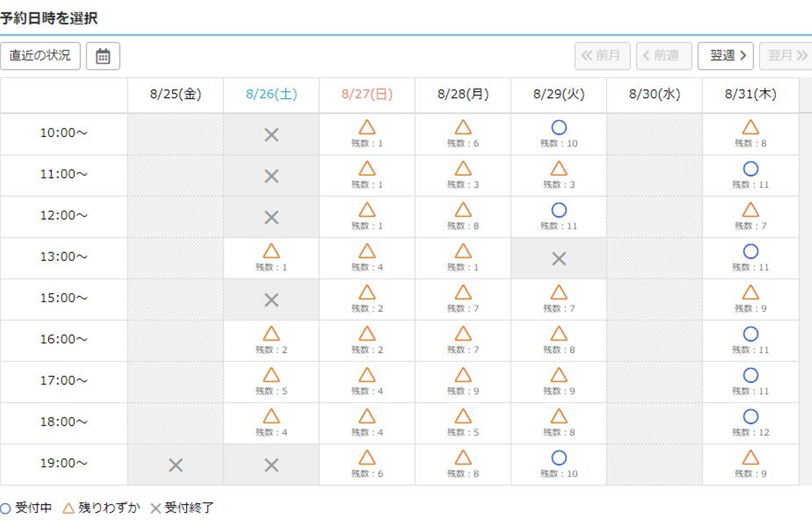Viewport: 812px width, 521px height.
Task: Click the 8/26(土) column header
Action: pyautogui.click(x=271, y=94)
